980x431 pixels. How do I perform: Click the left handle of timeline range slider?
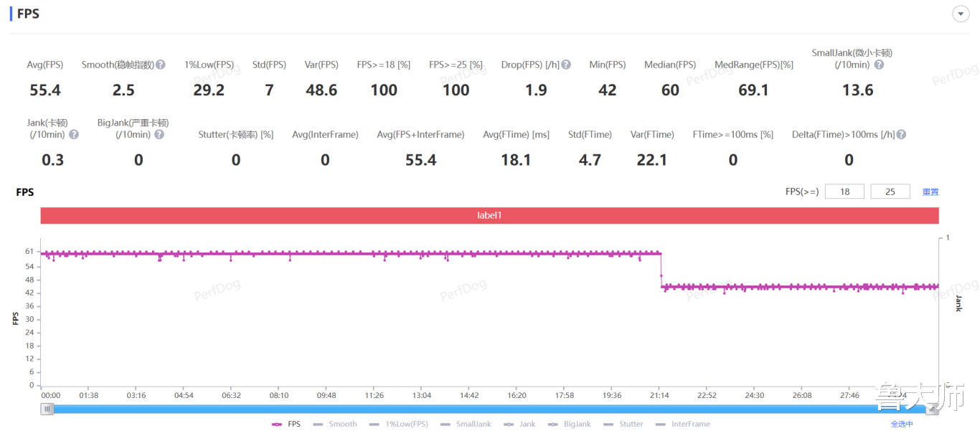(47, 409)
